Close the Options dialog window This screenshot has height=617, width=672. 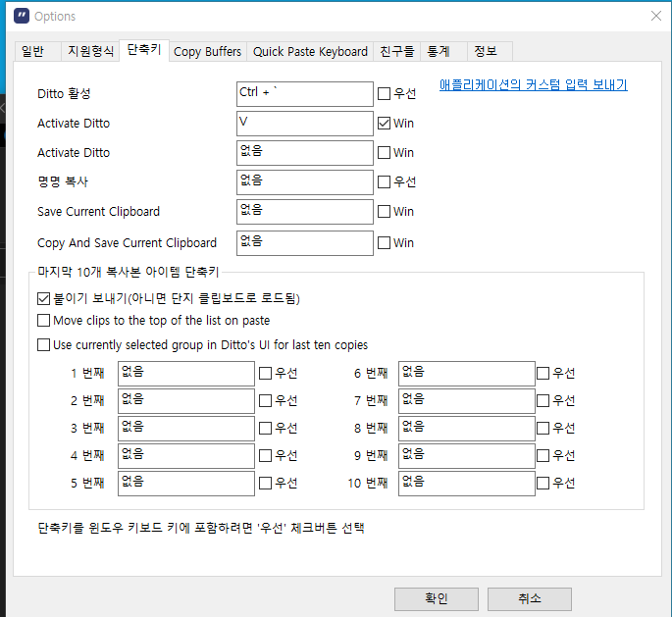coord(655,16)
